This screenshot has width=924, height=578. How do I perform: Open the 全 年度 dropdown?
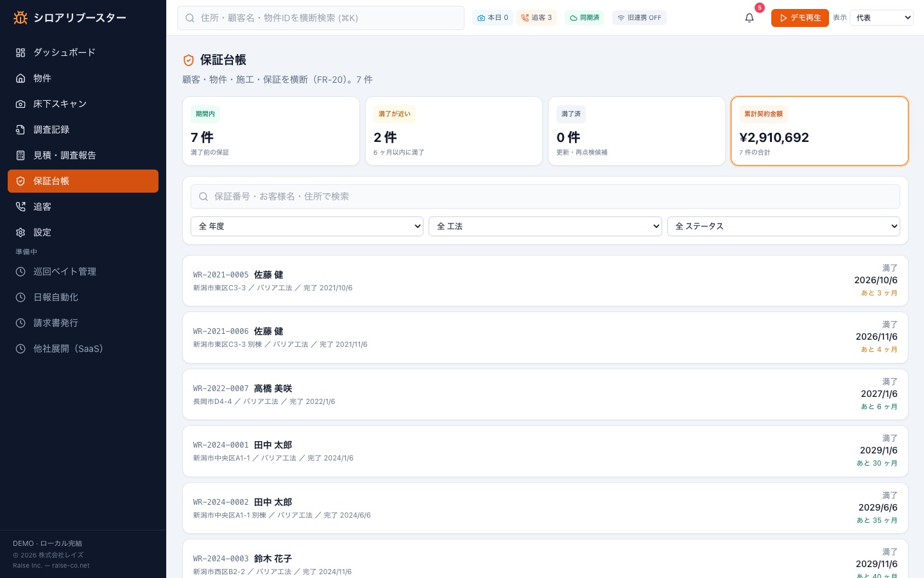pos(307,226)
